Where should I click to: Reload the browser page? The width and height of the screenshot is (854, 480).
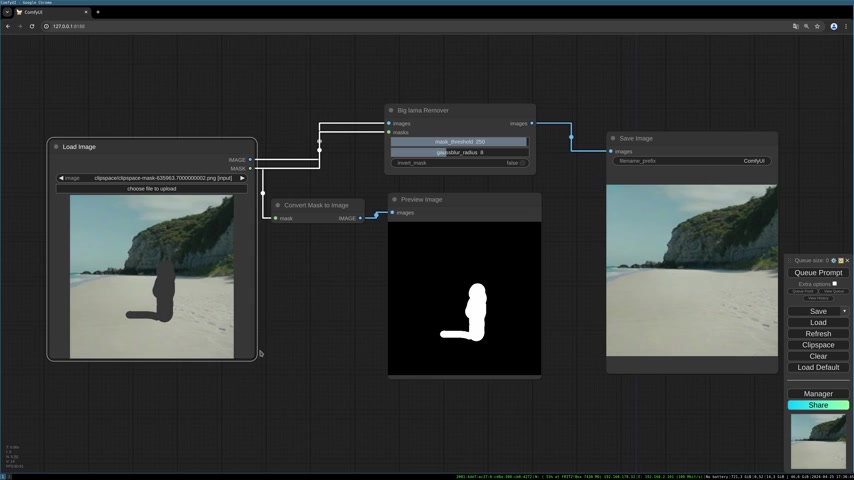(32, 26)
